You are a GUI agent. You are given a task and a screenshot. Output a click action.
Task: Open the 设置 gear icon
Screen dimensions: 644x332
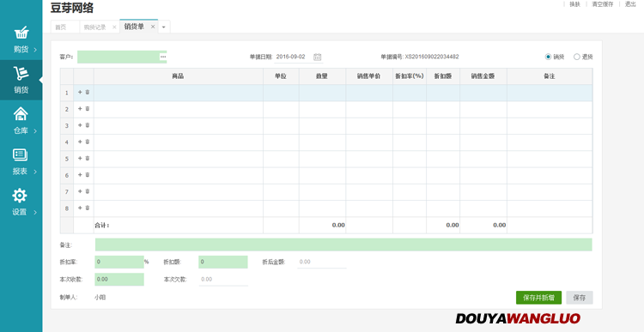click(20, 196)
